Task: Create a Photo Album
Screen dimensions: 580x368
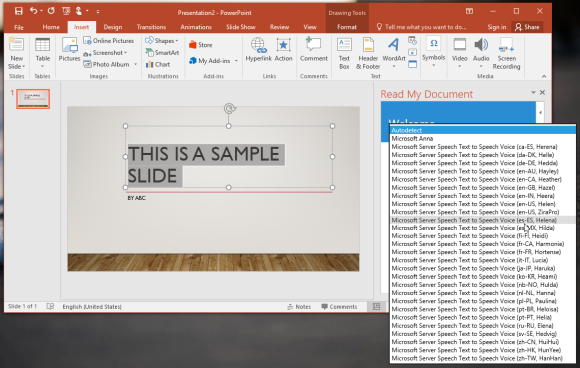Action: 107,64
